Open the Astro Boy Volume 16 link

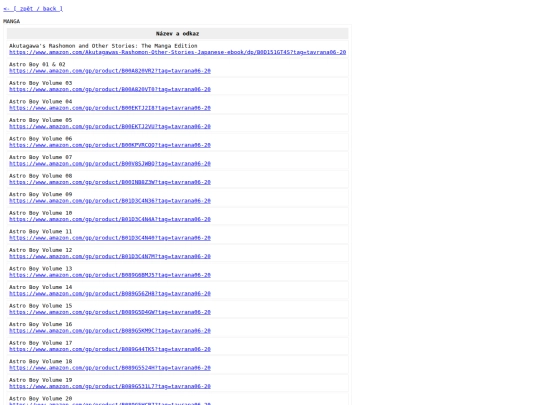coord(110,331)
